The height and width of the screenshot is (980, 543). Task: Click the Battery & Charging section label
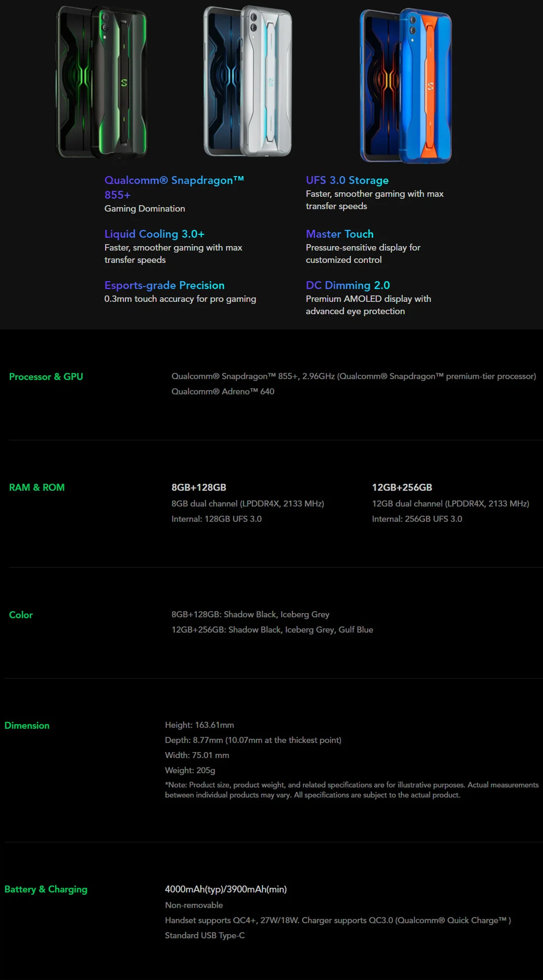(x=46, y=889)
